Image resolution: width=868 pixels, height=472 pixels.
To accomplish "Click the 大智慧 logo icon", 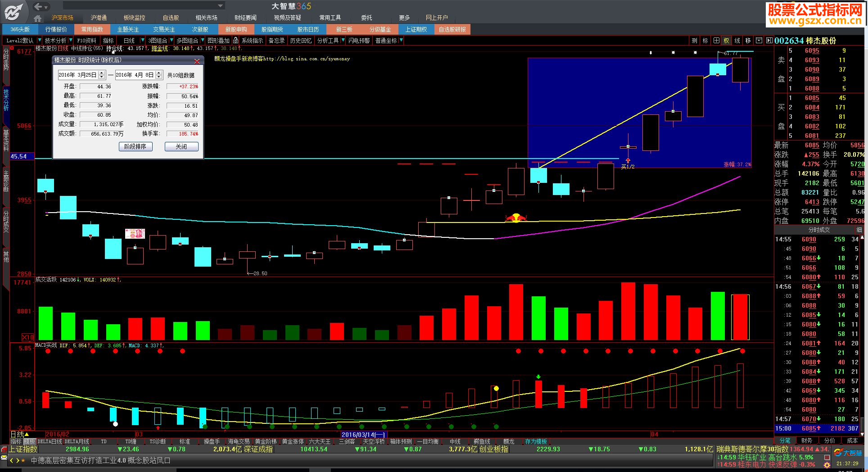I will [x=14, y=12].
